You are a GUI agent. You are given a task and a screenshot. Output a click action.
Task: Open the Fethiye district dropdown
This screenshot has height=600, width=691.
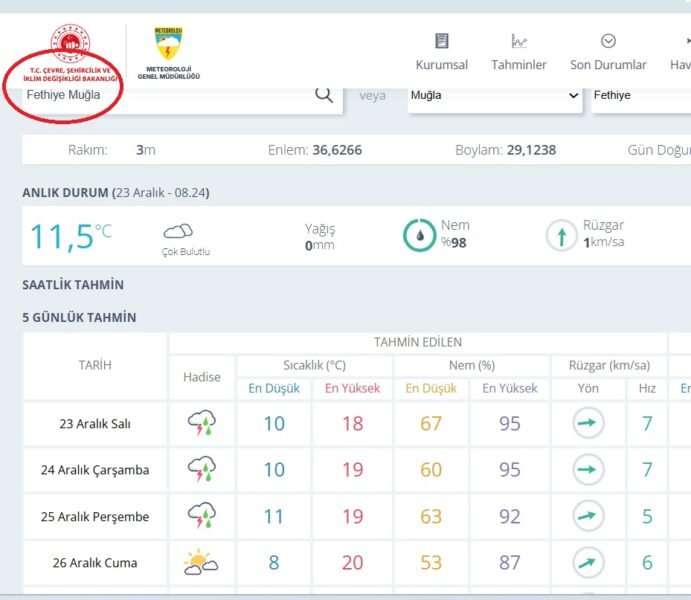pyautogui.click(x=640, y=96)
